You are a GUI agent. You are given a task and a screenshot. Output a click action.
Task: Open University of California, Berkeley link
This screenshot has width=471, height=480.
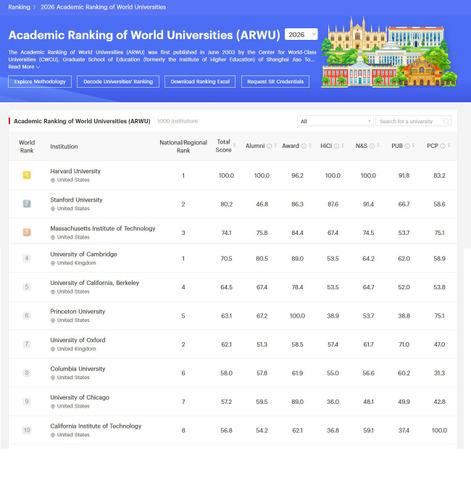click(95, 283)
